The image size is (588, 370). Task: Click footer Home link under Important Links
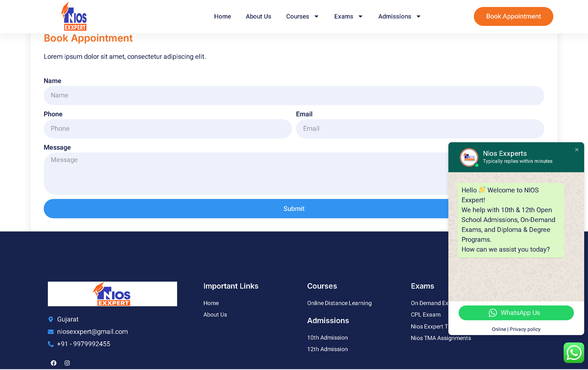[211, 303]
